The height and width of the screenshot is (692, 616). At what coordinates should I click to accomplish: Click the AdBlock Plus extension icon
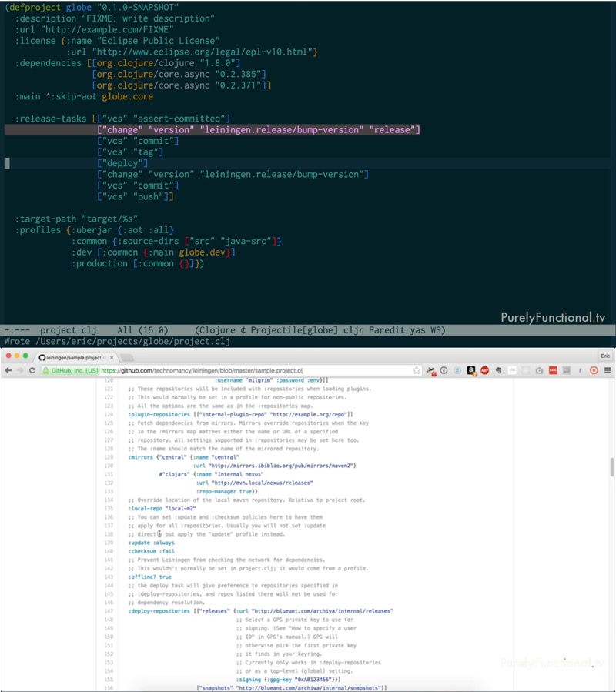tap(485, 370)
